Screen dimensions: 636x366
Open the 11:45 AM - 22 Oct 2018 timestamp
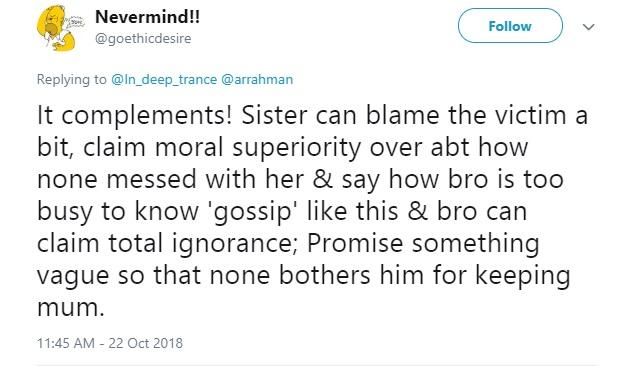(x=110, y=343)
